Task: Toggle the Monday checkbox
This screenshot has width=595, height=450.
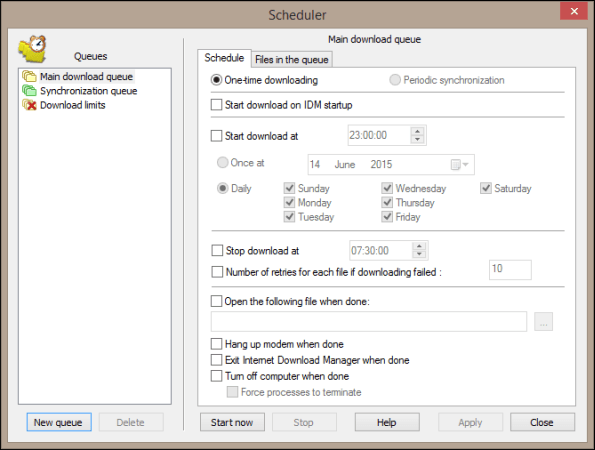Action: point(290,202)
